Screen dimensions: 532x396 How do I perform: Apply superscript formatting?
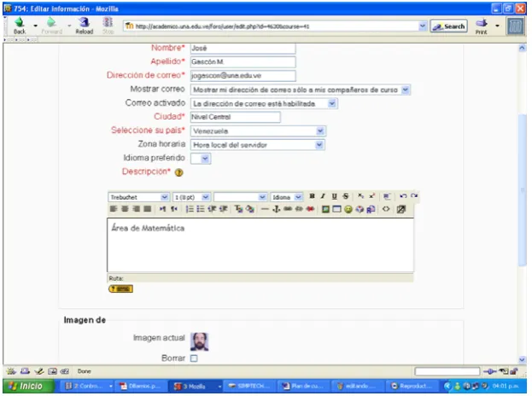click(x=371, y=196)
